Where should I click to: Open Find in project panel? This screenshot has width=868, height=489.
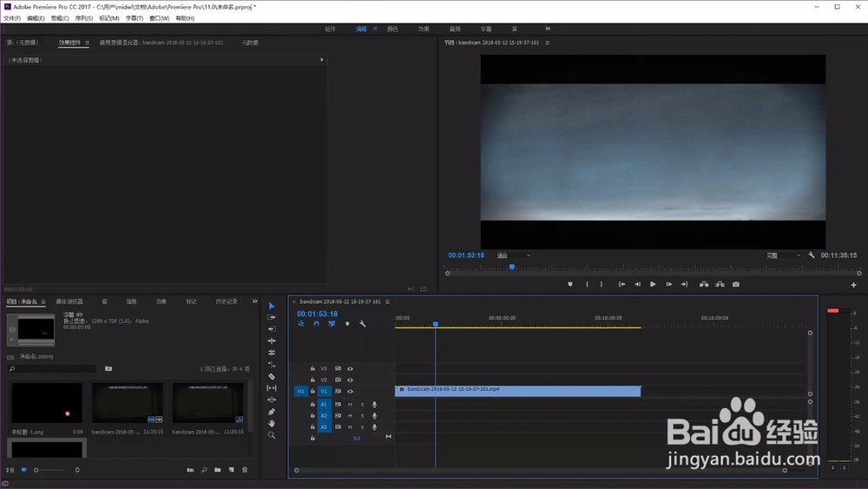[x=204, y=470]
